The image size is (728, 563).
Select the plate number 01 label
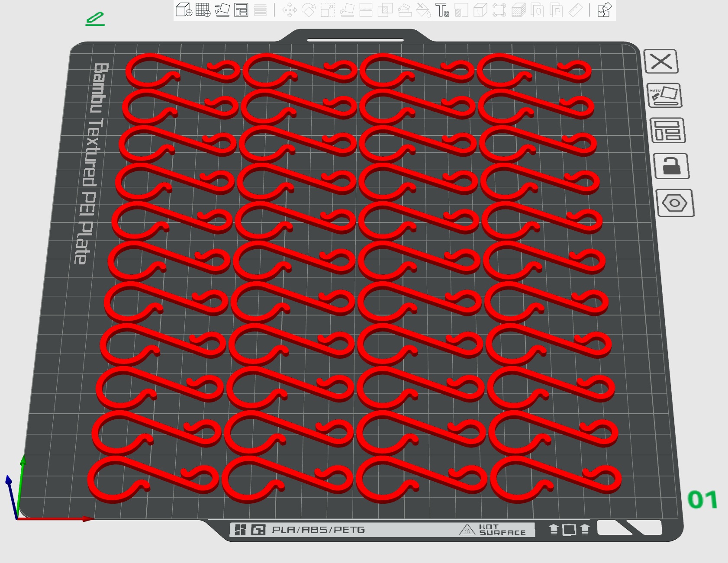coord(702,500)
